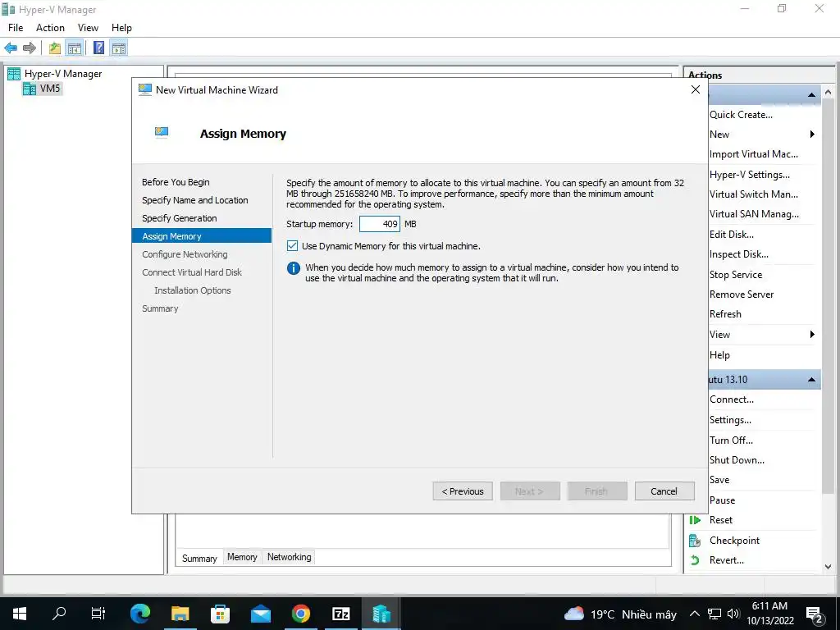Viewport: 840px width, 630px height.
Task: Expand the New submenu arrow in Actions
Action: [x=812, y=135]
